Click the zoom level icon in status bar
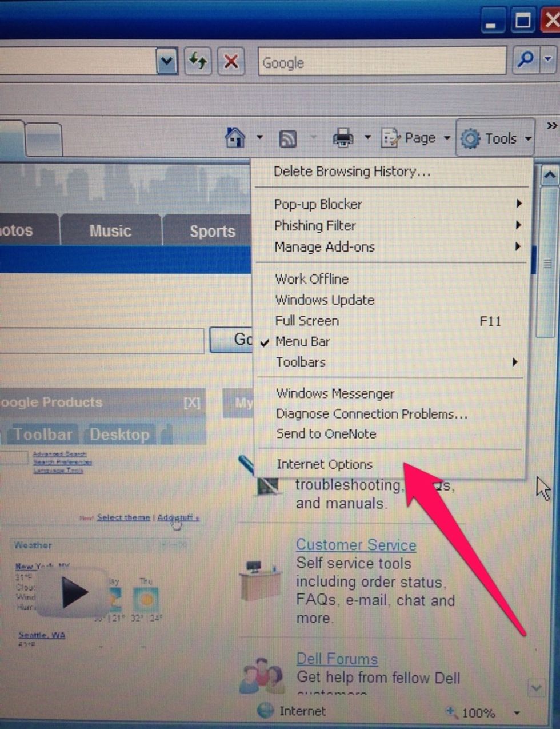 (x=452, y=712)
